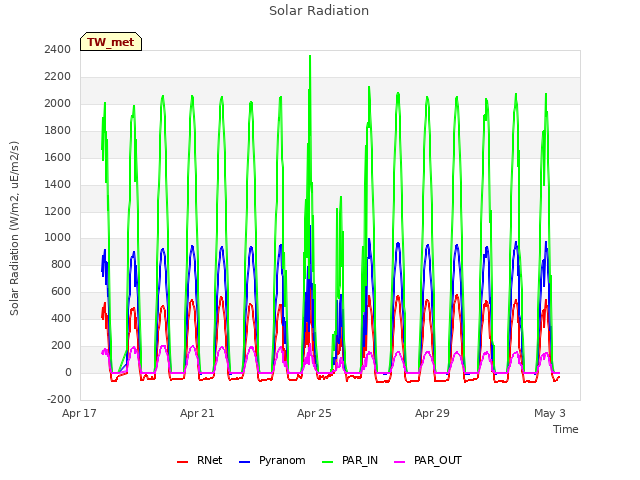This screenshot has width=640, height=480.
Task: Toggle the RNet series in the legend
Action: pyautogui.click(x=199, y=460)
